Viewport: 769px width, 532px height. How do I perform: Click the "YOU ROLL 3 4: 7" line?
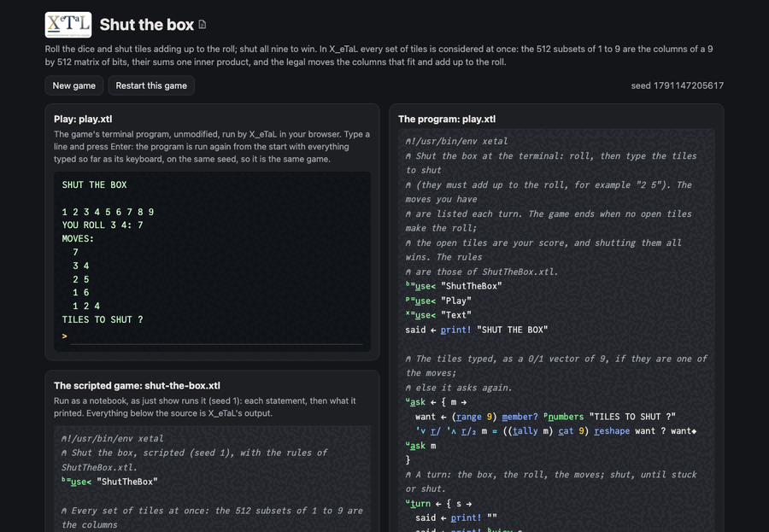(103, 225)
